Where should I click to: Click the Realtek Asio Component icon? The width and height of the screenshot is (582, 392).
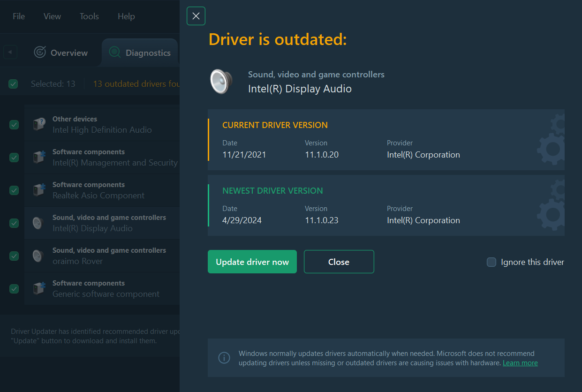click(39, 190)
